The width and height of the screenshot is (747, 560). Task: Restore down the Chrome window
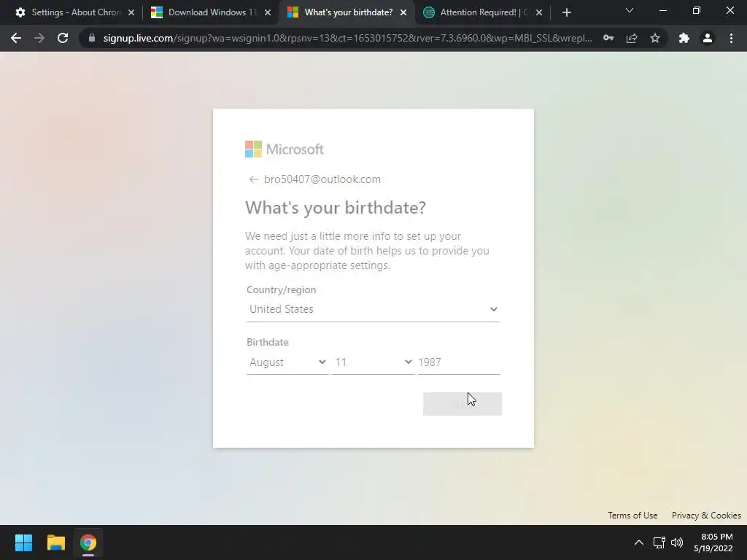[x=697, y=10]
